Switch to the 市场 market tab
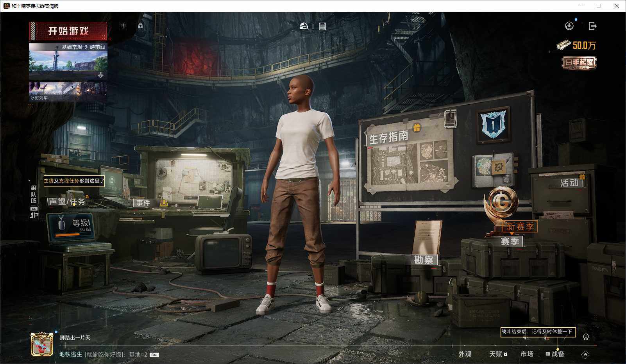This screenshot has width=626, height=364. point(527,354)
